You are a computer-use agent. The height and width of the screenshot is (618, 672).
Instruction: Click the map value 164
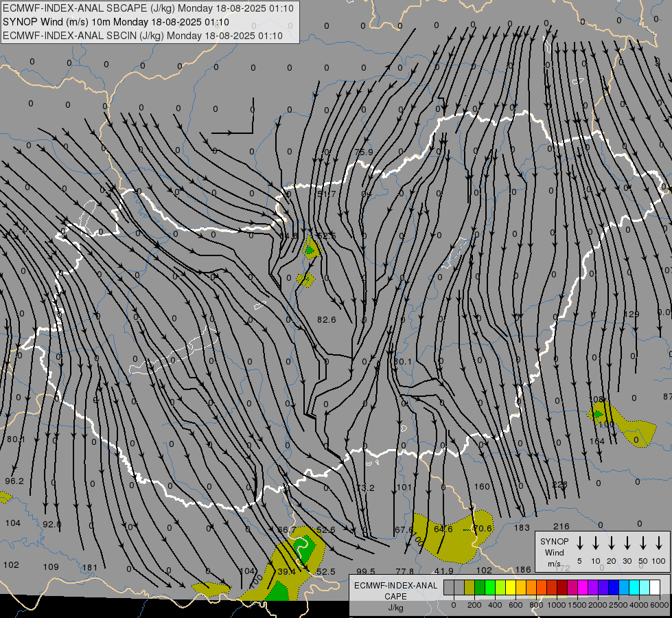point(597,442)
